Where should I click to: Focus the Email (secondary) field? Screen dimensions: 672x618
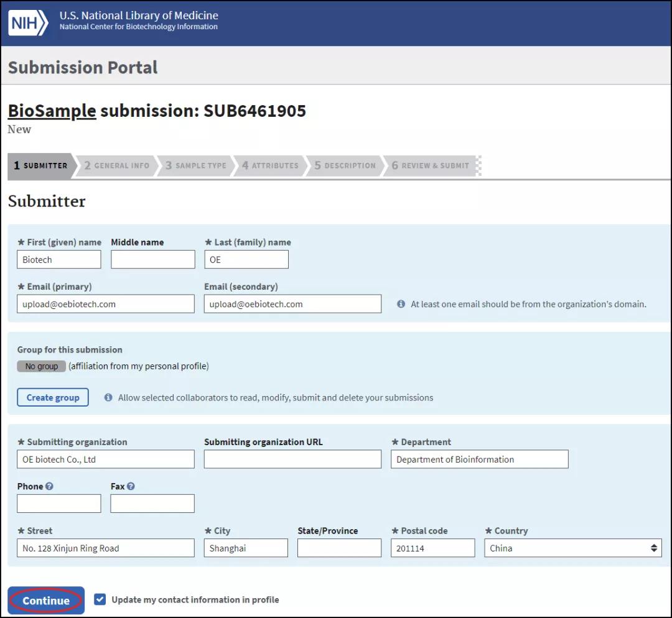coord(292,303)
